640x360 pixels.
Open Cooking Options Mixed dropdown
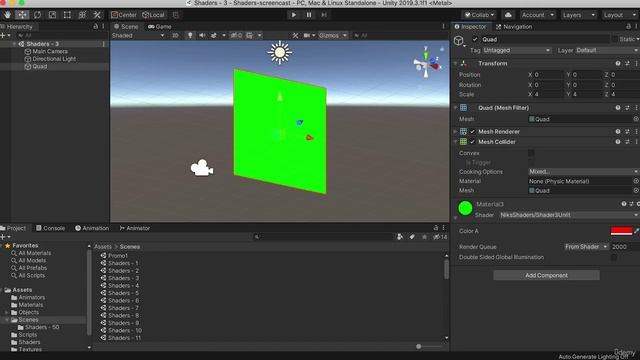coord(584,171)
